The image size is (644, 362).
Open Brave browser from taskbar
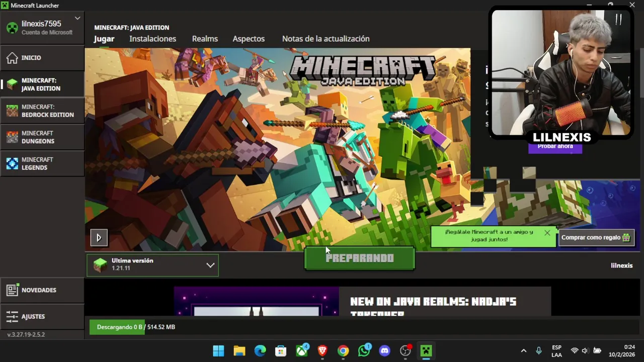click(x=323, y=351)
